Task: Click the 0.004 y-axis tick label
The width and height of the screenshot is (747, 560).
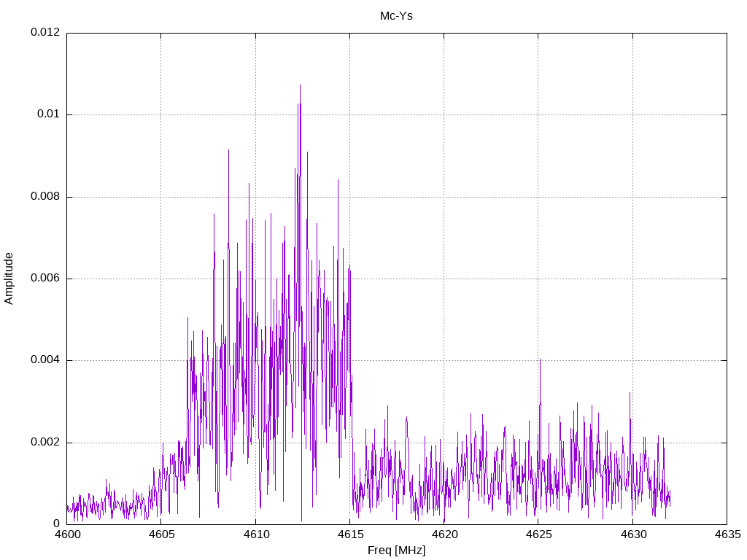Action: (46, 360)
